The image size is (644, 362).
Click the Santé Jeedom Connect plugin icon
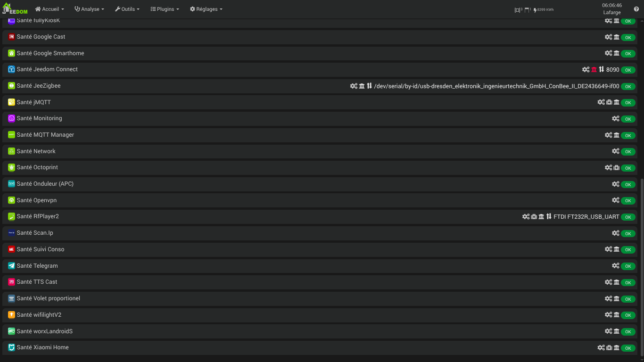click(11, 69)
